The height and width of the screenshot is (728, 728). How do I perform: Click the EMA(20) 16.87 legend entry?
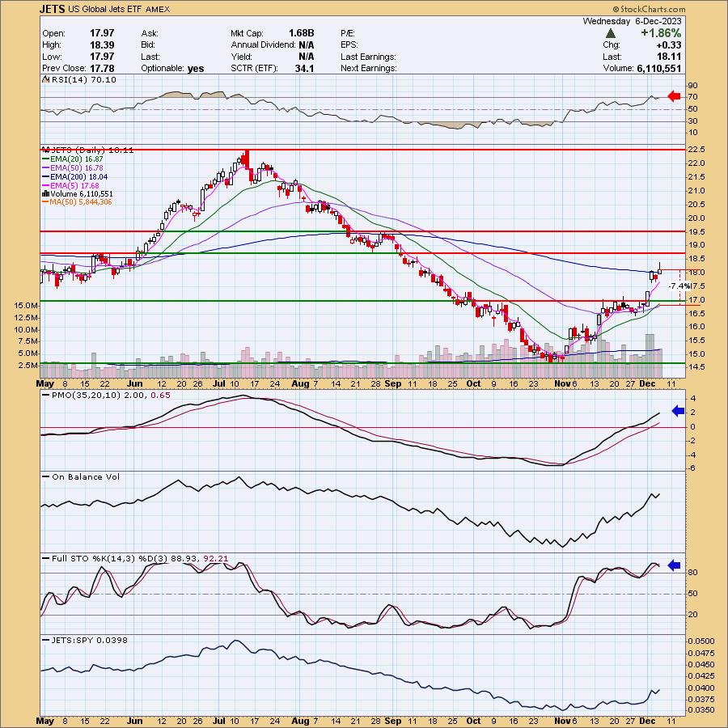76,159
